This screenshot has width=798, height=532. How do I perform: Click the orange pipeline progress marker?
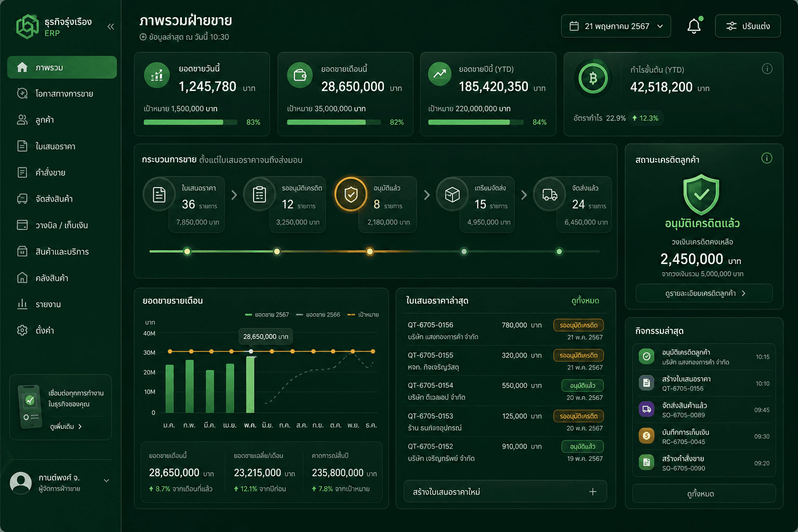click(369, 251)
